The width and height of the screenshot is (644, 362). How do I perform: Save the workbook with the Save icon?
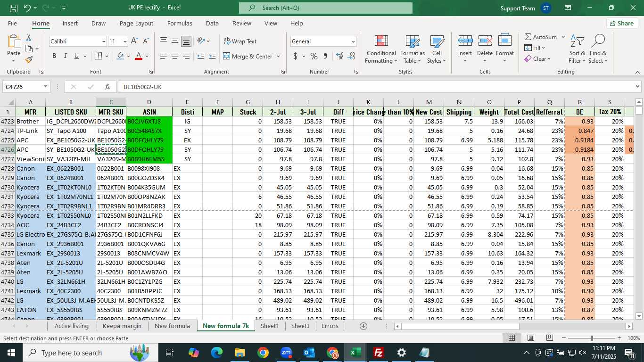pos(13,8)
